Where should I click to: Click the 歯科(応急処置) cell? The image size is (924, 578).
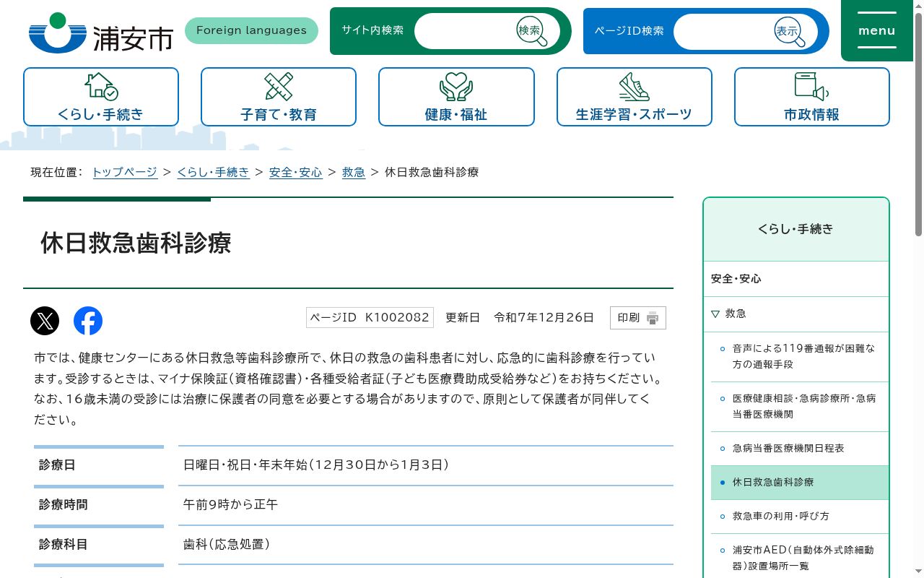[x=426, y=545]
